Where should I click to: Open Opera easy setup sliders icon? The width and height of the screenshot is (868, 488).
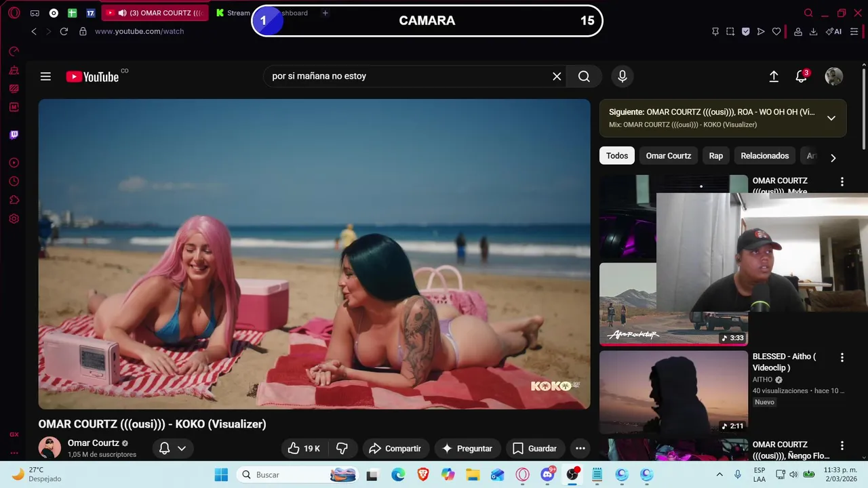854,31
